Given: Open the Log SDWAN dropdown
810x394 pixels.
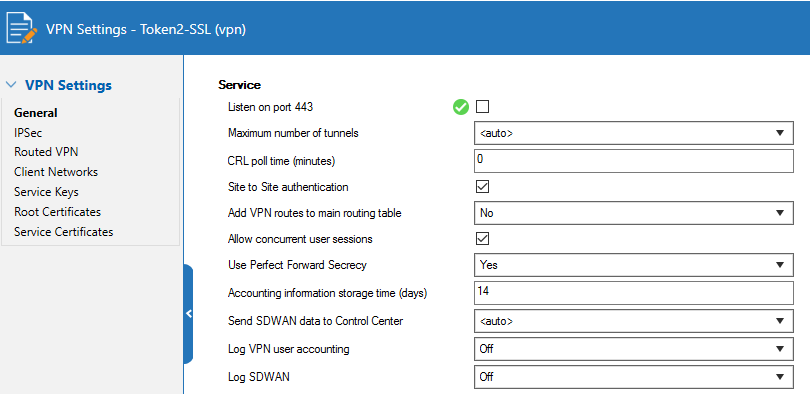Looking at the screenshot, I should click(634, 377).
